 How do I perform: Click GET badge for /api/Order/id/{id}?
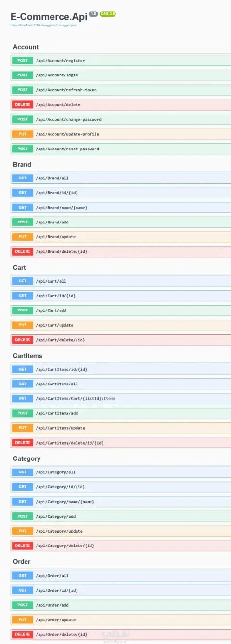23,590
